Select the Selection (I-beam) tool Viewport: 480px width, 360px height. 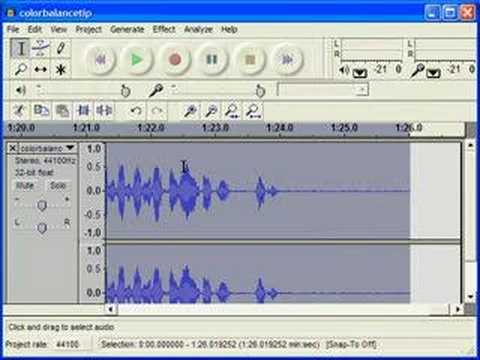21,49
